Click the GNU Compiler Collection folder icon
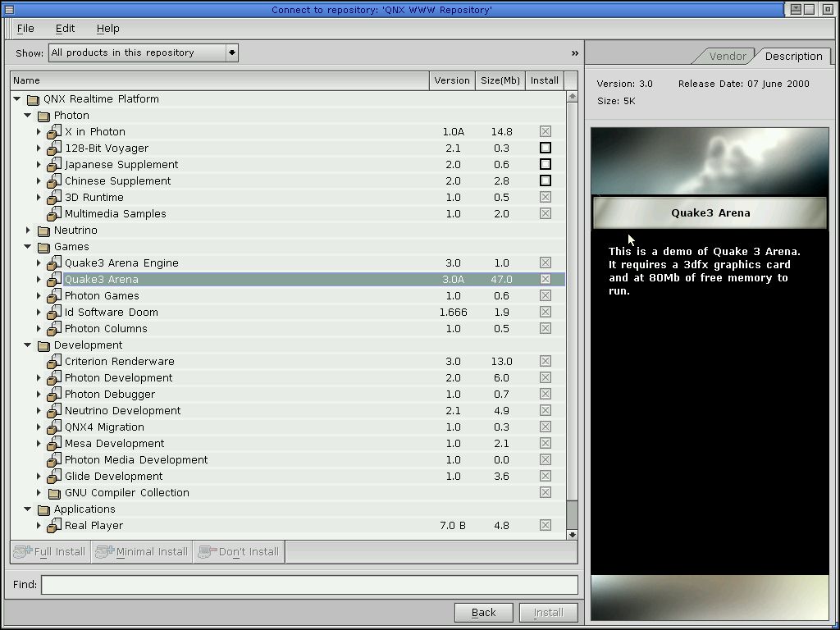 (x=54, y=493)
